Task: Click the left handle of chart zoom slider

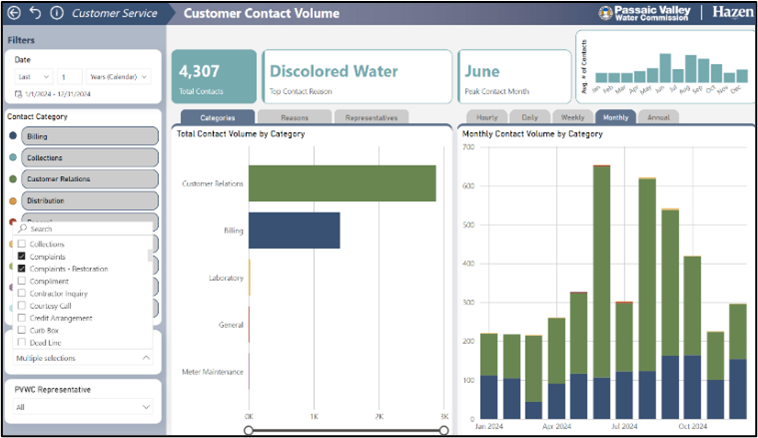Action: pyautogui.click(x=249, y=430)
